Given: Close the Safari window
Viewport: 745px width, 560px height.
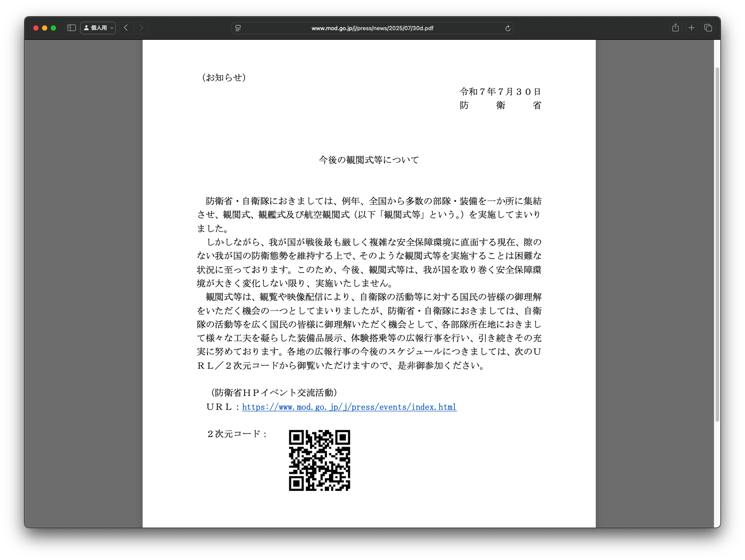Looking at the screenshot, I should (x=36, y=28).
